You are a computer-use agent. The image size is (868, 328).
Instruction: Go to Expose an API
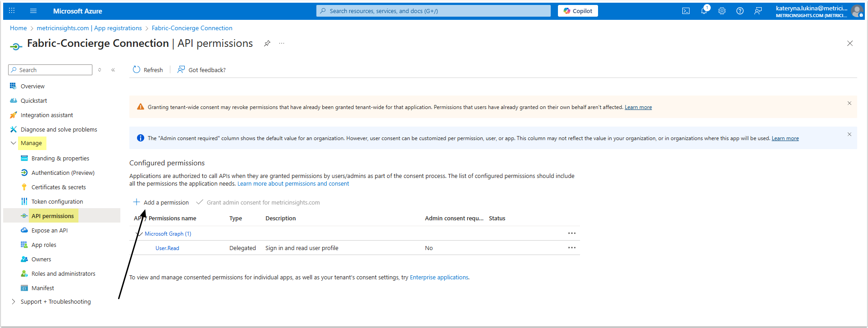coord(50,230)
